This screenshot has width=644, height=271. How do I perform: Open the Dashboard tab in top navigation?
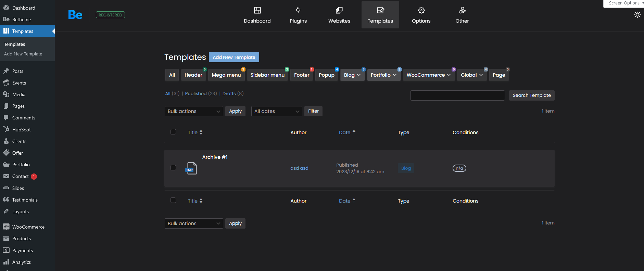pos(257,15)
